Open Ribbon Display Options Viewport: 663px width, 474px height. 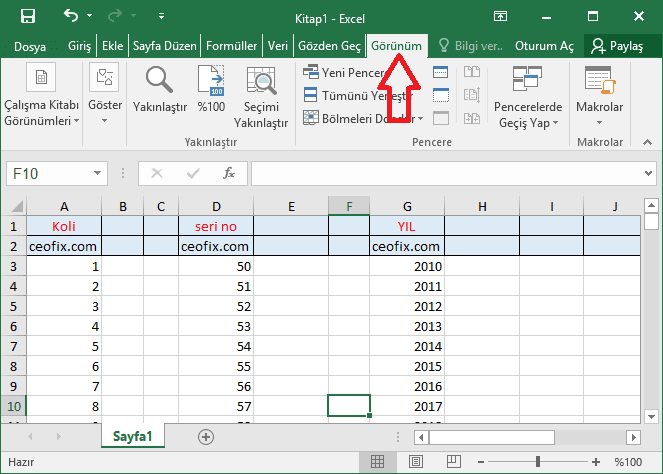500,16
